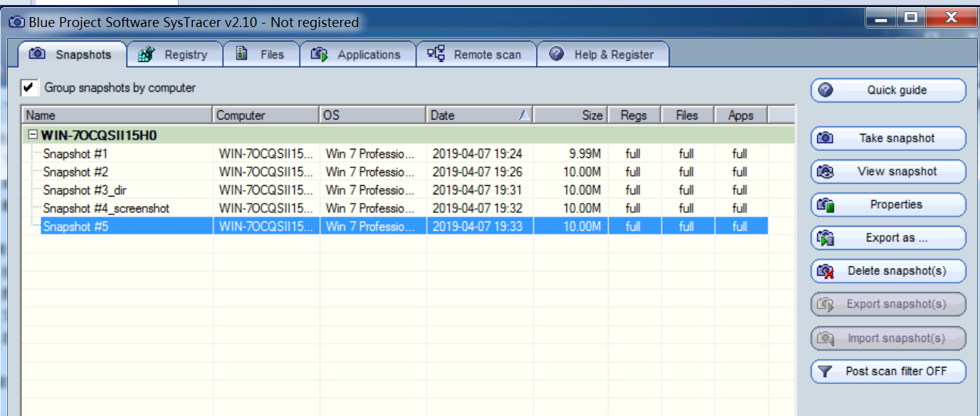
Task: Click the Registry tab cube icon
Action: click(147, 54)
